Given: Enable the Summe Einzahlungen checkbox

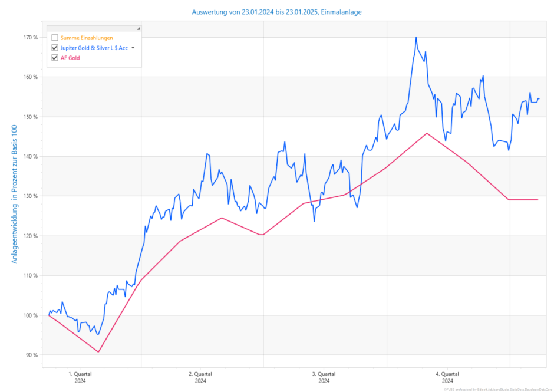Looking at the screenshot, I should pyautogui.click(x=55, y=38).
